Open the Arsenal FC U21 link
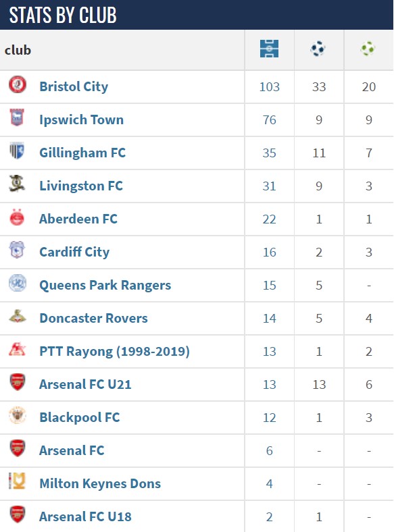 click(85, 384)
